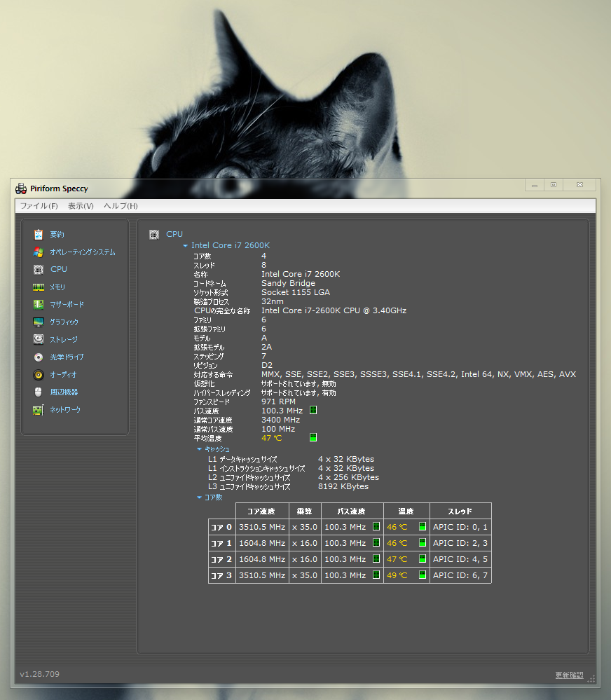Click the コア速度 column header
This screenshot has width=611, height=700.
click(x=261, y=511)
